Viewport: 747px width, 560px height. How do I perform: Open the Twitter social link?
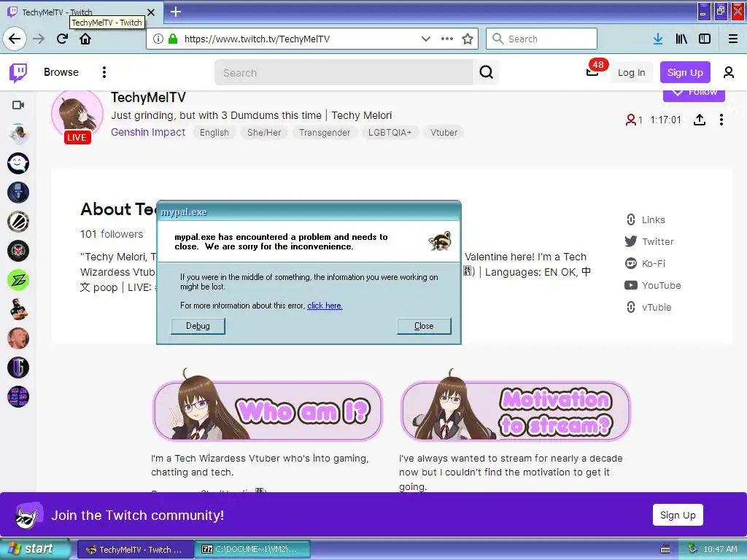coord(649,241)
